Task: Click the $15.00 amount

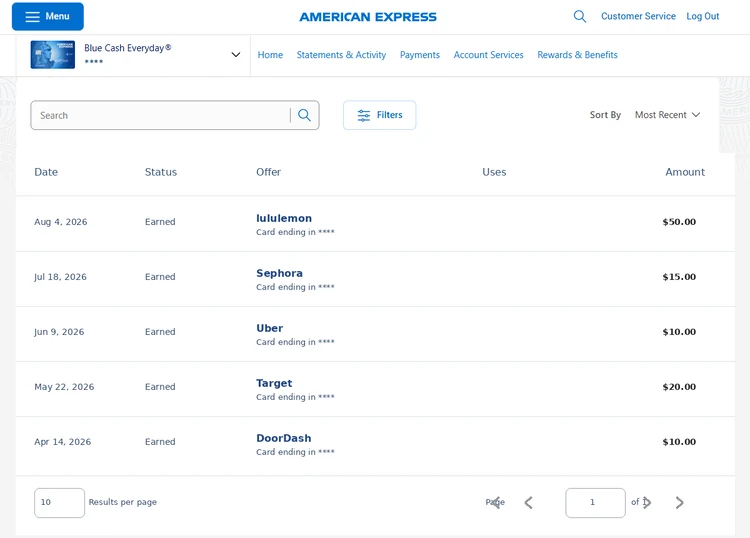Action: tap(679, 277)
